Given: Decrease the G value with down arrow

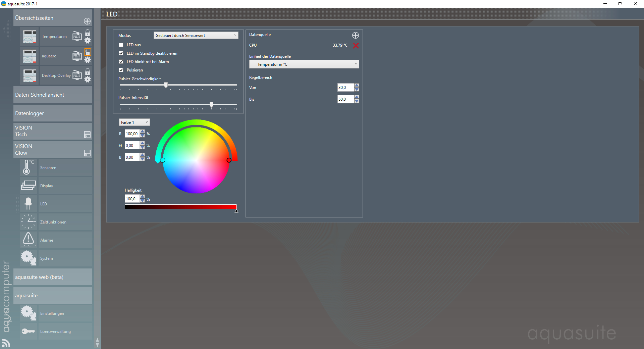Looking at the screenshot, I should click(143, 147).
